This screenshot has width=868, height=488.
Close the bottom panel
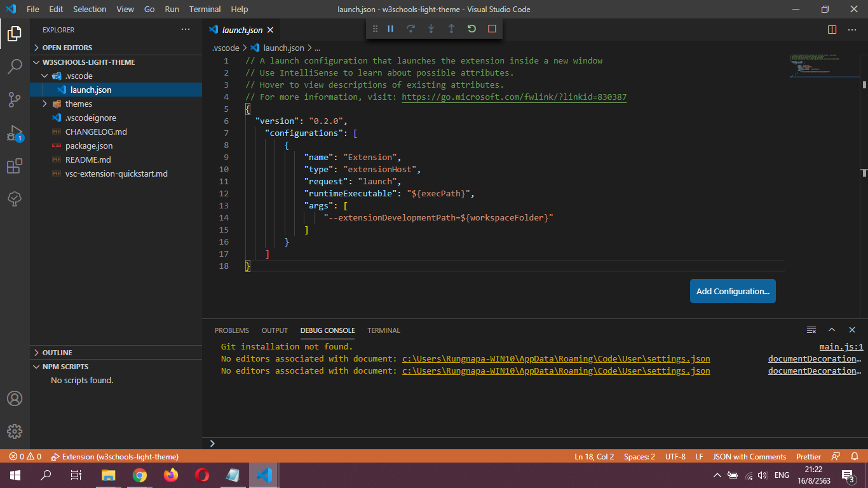852,330
